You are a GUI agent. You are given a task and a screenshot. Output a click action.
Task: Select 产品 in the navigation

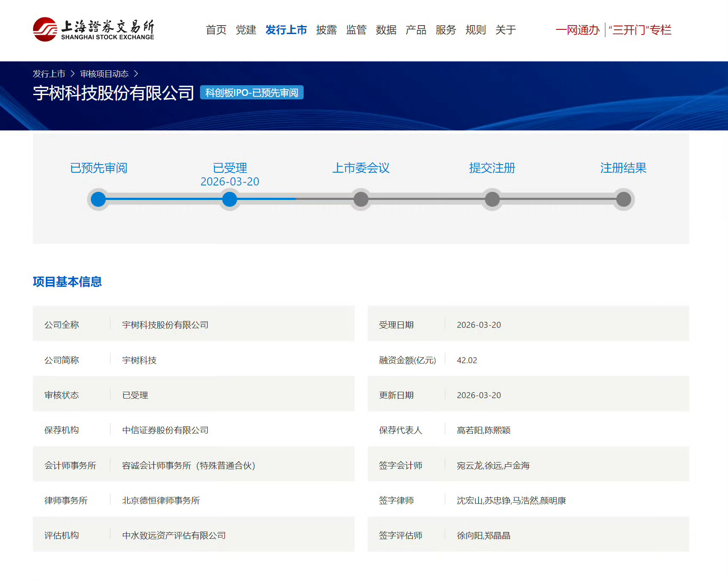416,30
